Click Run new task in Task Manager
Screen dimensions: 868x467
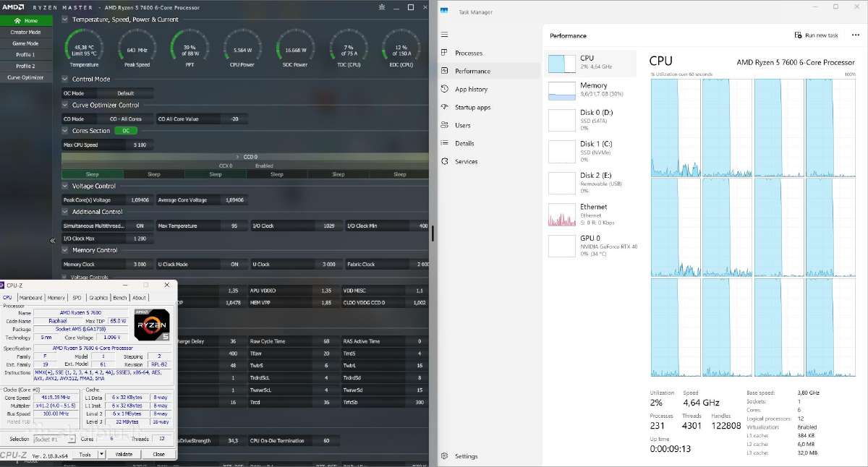(817, 35)
